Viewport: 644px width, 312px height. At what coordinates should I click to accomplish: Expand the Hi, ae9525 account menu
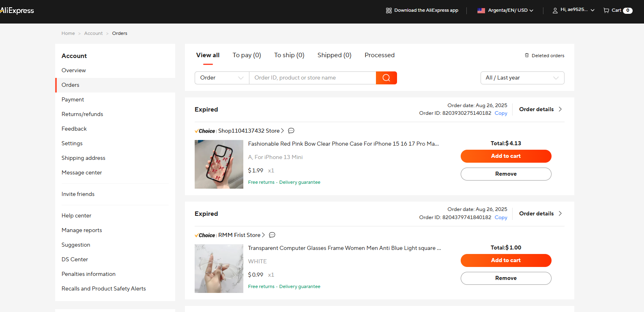coord(573,10)
